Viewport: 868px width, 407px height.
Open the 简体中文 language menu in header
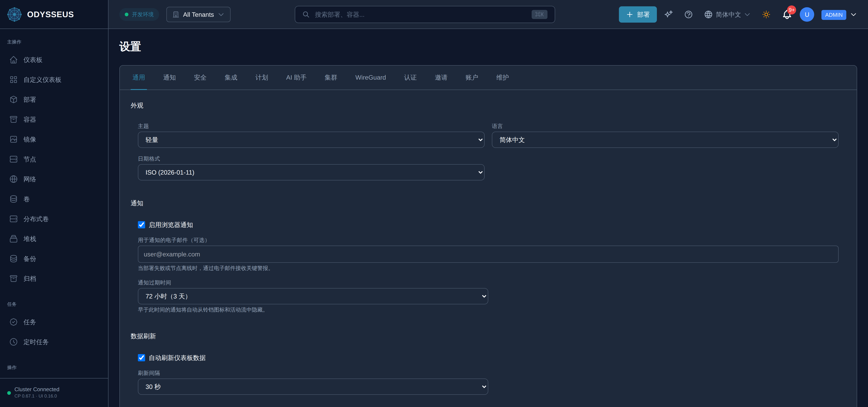(727, 14)
